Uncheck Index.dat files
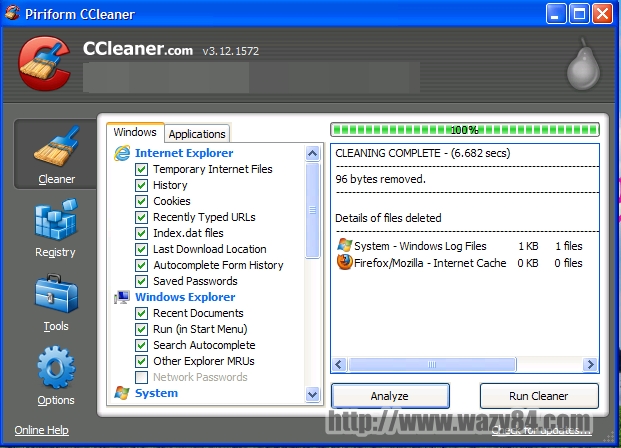 [x=141, y=233]
